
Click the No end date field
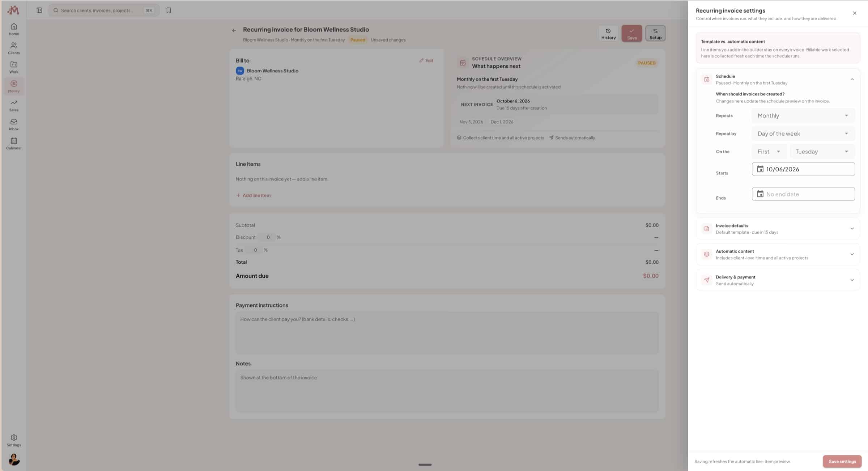[x=803, y=194]
